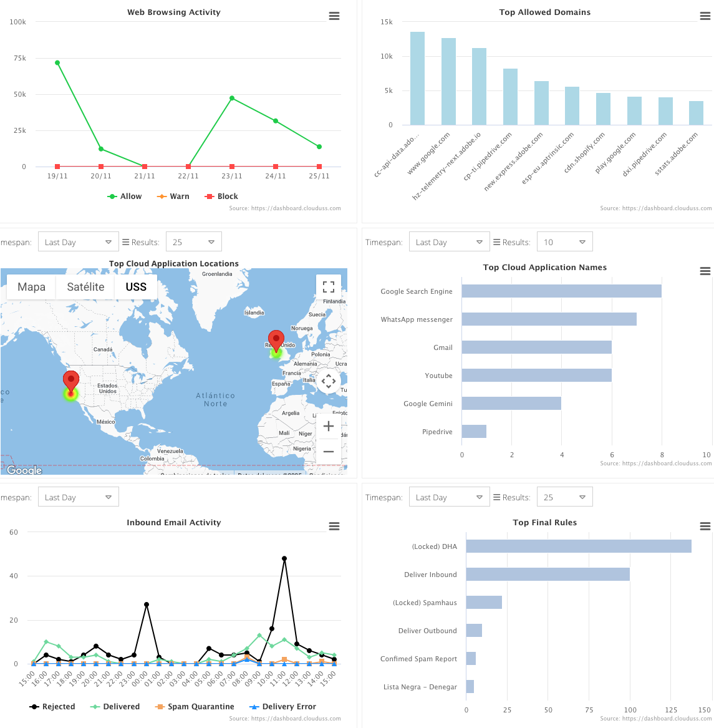The image size is (714, 728).
Task: Toggle fullscreen view on the map
Action: tap(329, 287)
